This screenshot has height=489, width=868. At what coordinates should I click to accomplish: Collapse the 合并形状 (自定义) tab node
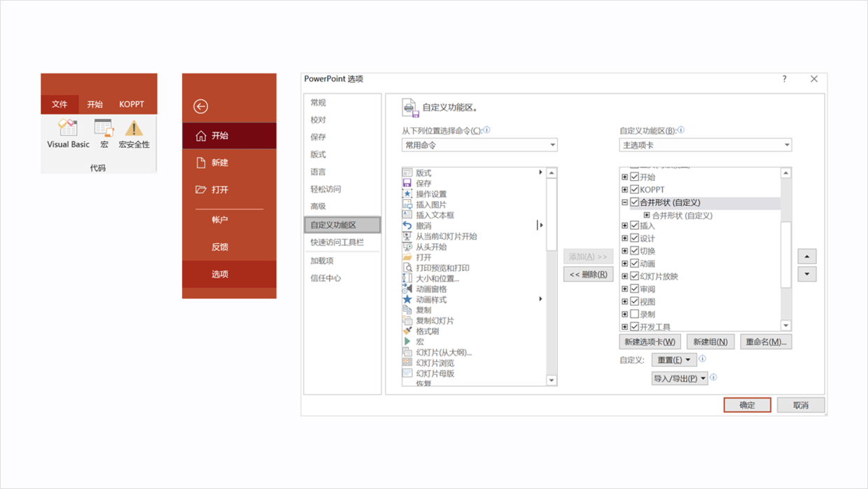click(x=625, y=202)
